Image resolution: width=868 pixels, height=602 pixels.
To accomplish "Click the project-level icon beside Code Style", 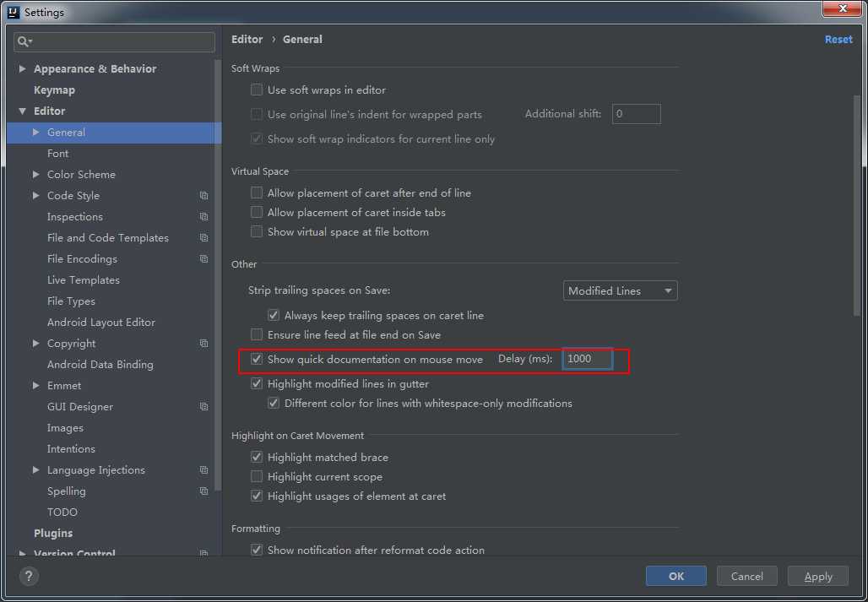I will point(203,196).
